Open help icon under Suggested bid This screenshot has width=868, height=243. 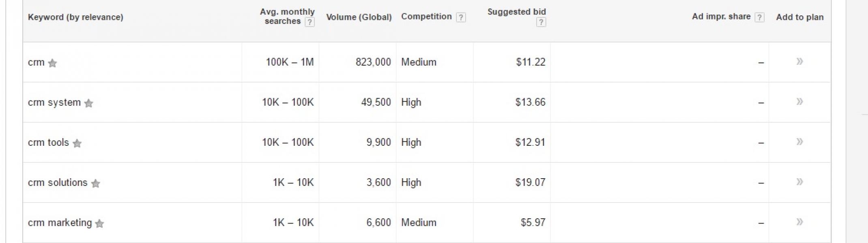(541, 22)
